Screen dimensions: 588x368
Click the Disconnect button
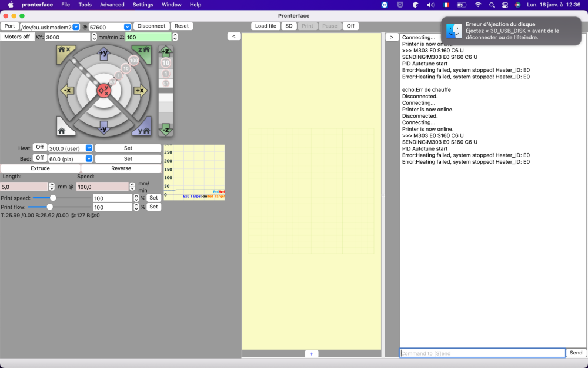(151, 26)
